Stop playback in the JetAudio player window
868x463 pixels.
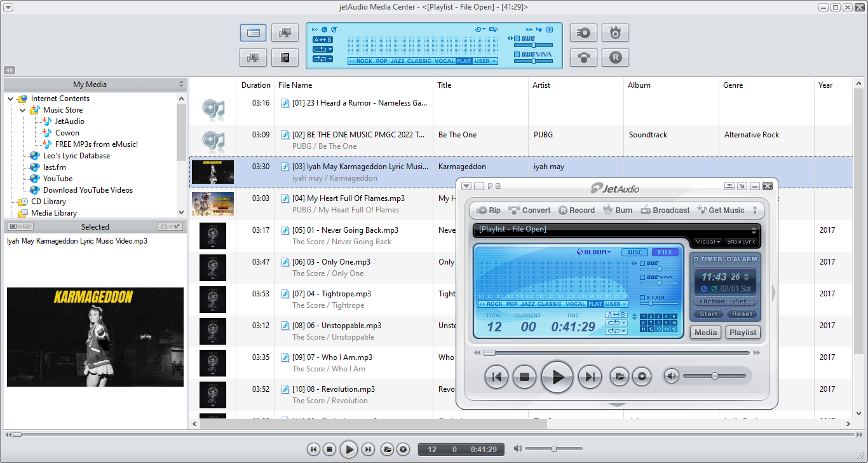pos(525,377)
